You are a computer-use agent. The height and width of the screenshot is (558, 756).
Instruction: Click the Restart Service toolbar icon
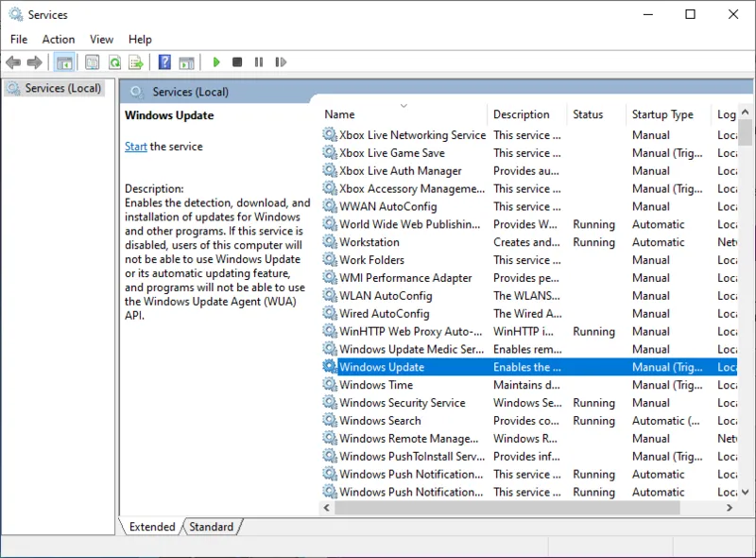(x=280, y=62)
